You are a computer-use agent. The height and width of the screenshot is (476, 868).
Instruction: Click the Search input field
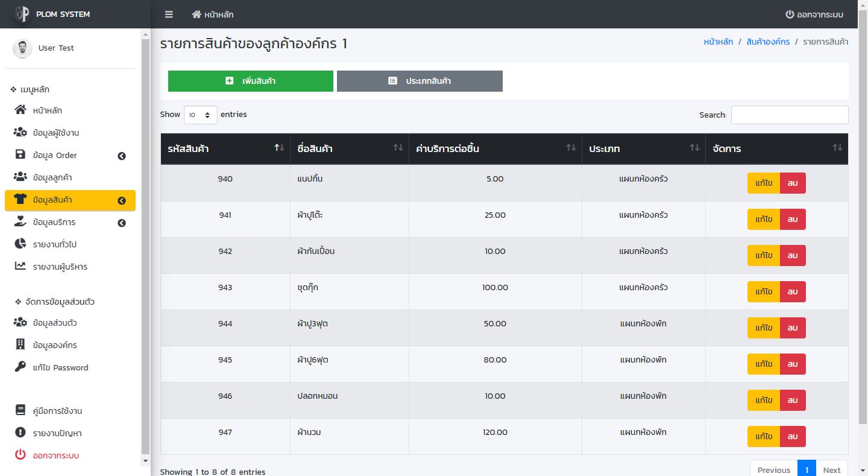click(x=789, y=115)
